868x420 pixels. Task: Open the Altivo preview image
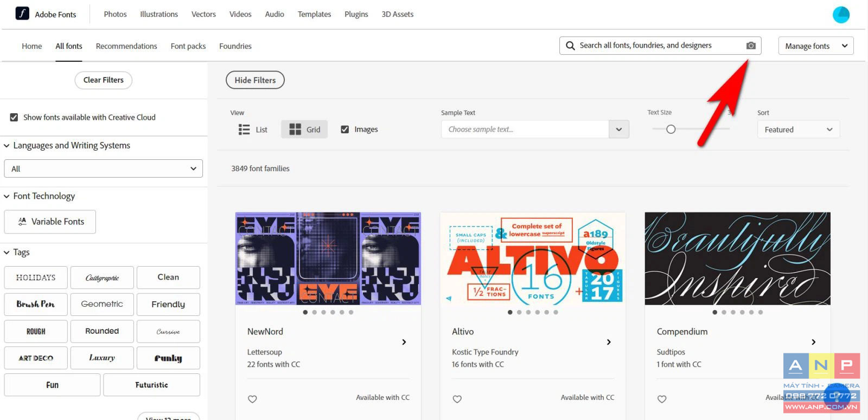click(x=533, y=259)
